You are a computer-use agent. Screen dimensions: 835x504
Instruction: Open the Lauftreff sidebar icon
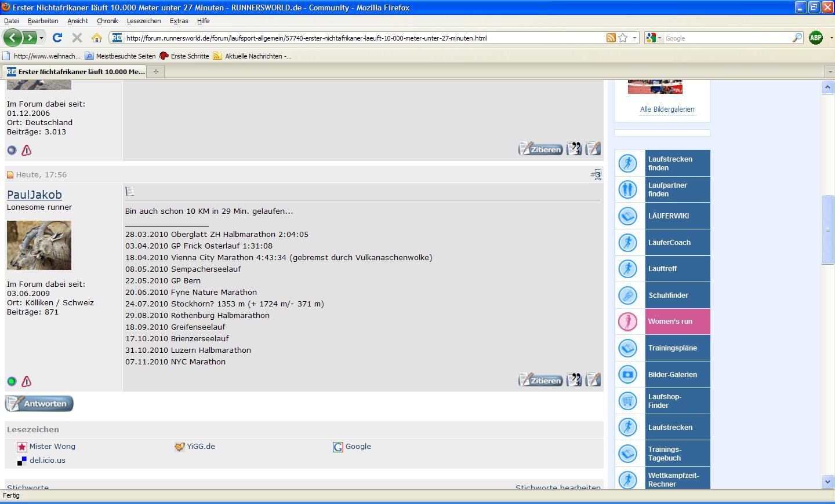(628, 269)
